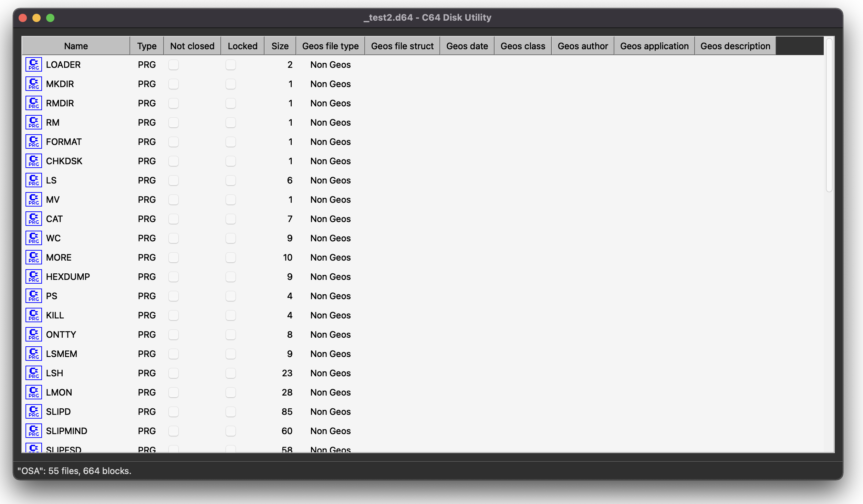This screenshot has height=504, width=863.
Task: Enable the Locked checkbox for CAT
Action: click(231, 219)
